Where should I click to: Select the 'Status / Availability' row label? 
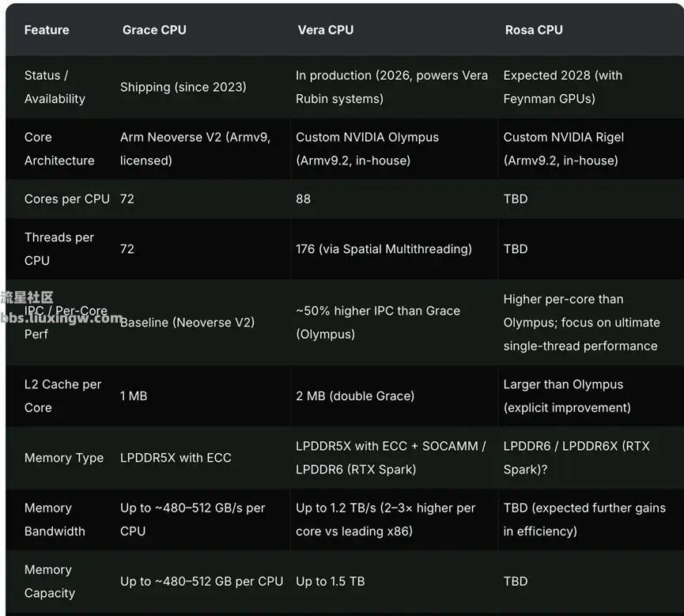(x=55, y=87)
